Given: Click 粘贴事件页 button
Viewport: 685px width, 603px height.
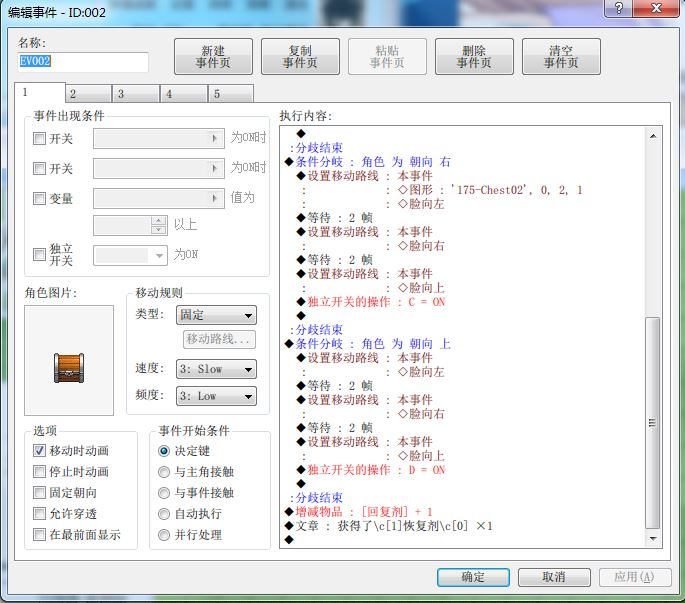Looking at the screenshot, I should pyautogui.click(x=387, y=57).
